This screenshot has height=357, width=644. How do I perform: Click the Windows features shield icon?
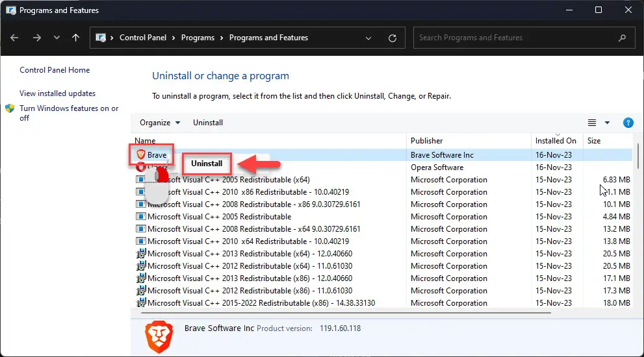[x=10, y=109]
